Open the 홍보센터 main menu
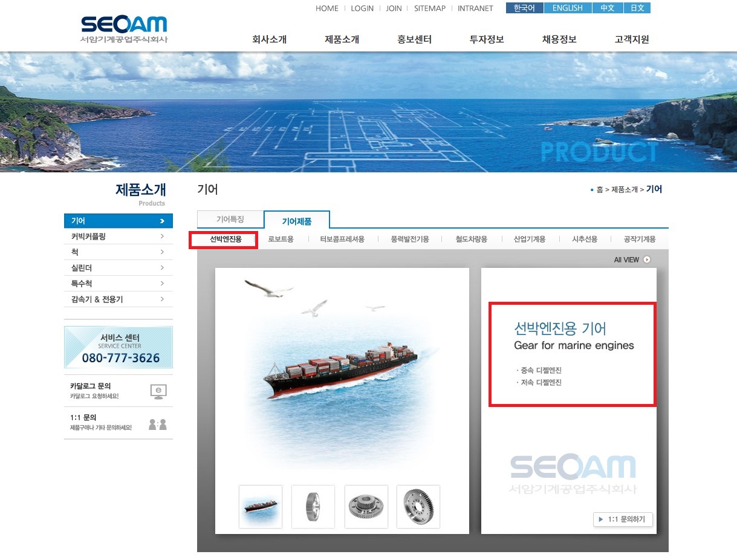This screenshot has width=737, height=560. coord(414,39)
